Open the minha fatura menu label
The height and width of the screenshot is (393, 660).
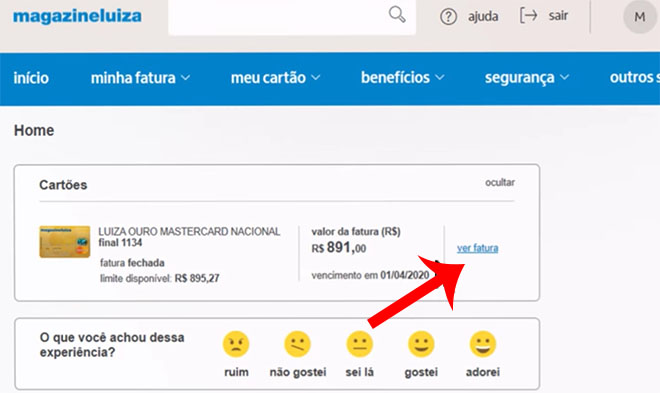133,78
